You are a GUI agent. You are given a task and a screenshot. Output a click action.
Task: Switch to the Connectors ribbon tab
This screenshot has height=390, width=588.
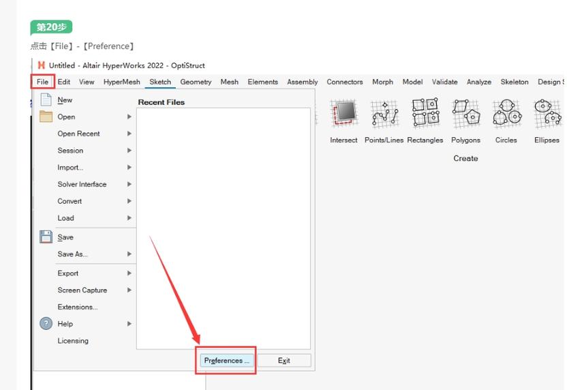click(x=345, y=82)
